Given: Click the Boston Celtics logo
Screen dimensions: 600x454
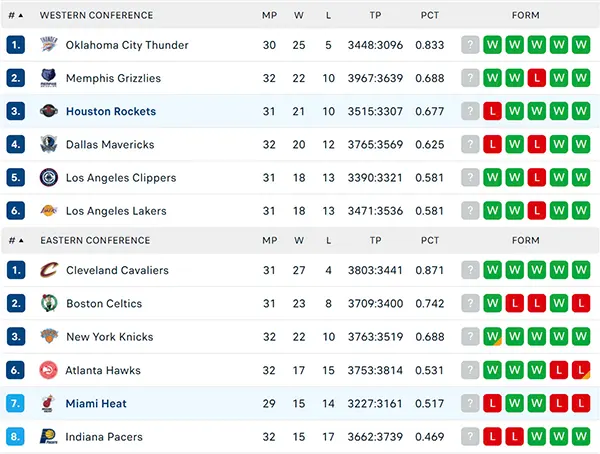Looking at the screenshot, I should (x=49, y=303).
